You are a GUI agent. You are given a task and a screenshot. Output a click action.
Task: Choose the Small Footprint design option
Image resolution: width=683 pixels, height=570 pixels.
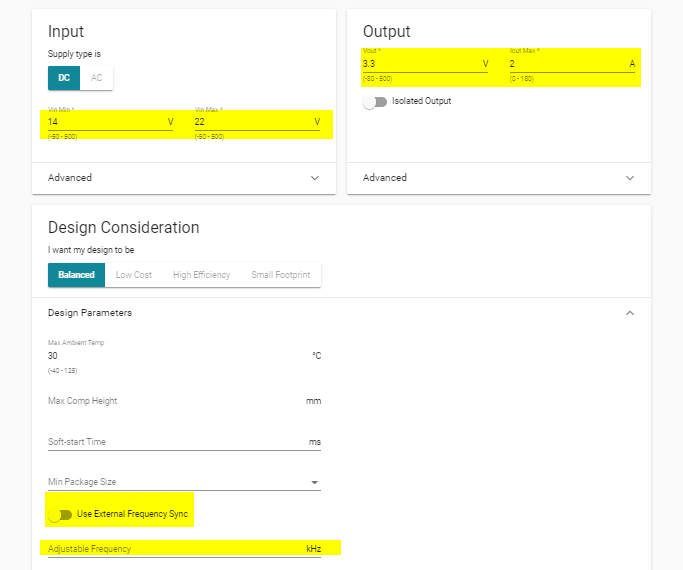[280, 275]
